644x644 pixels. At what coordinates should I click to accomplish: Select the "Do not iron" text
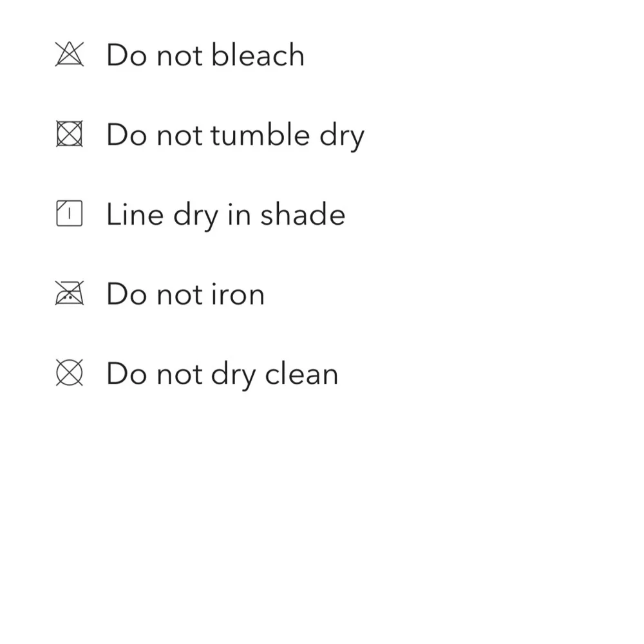click(185, 294)
